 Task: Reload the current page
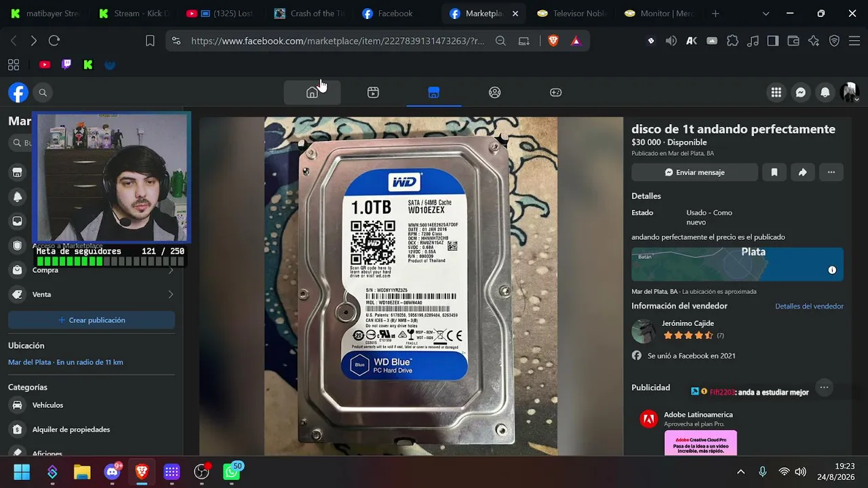pyautogui.click(x=54, y=41)
